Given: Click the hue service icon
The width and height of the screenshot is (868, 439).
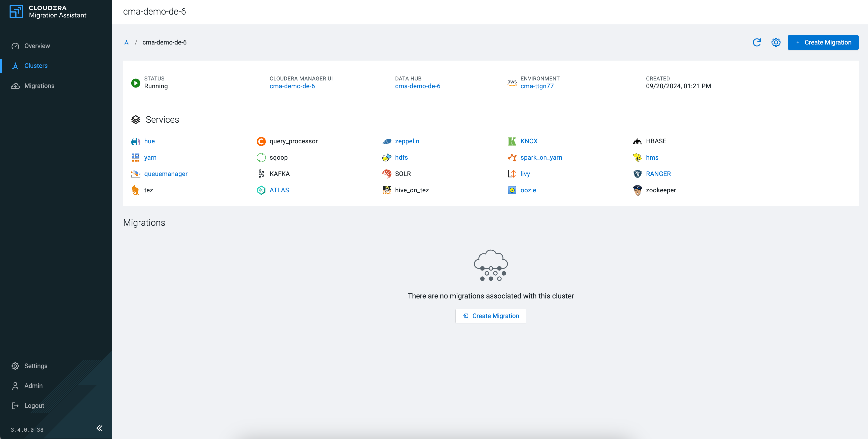Looking at the screenshot, I should [135, 141].
